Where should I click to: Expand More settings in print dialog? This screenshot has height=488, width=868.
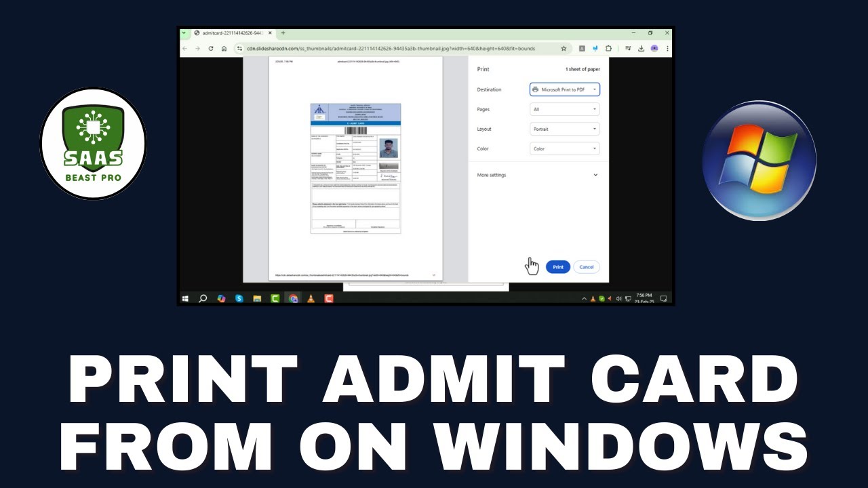pyautogui.click(x=538, y=175)
